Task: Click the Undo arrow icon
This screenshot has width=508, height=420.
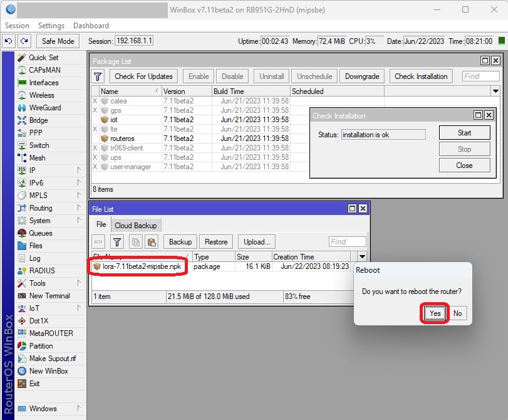Action: click(9, 41)
